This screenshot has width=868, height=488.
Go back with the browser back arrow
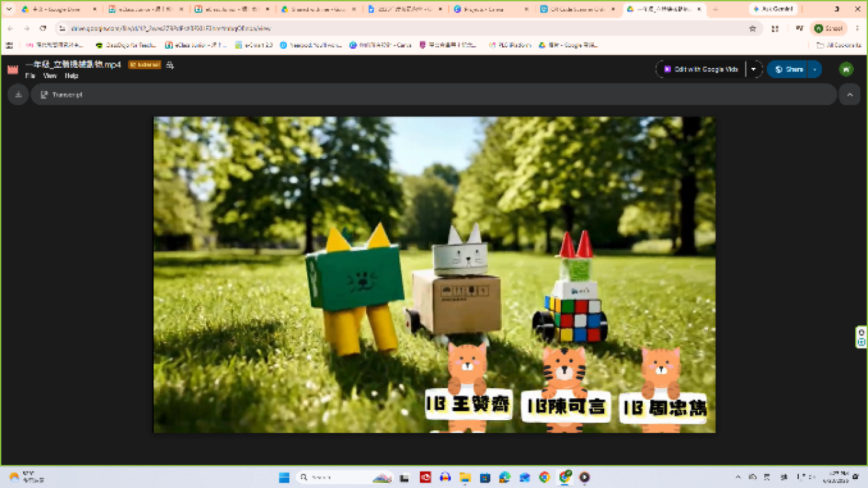[x=10, y=29]
